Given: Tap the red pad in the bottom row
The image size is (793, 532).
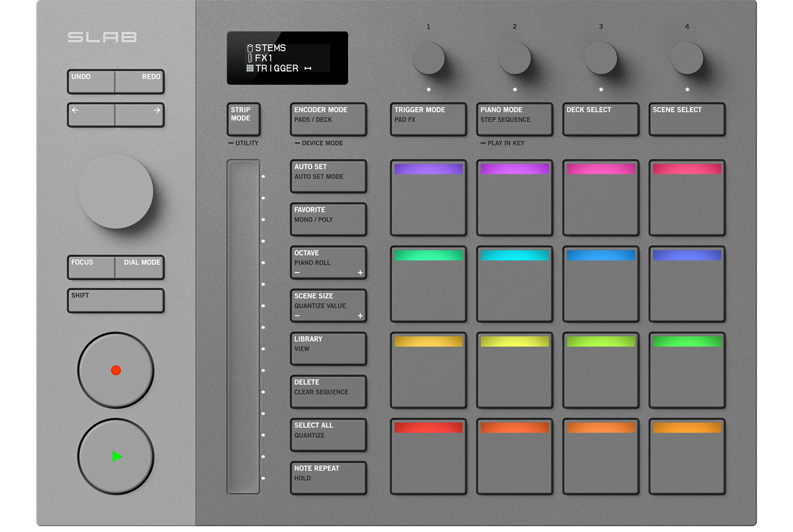Looking at the screenshot, I should tap(428, 456).
